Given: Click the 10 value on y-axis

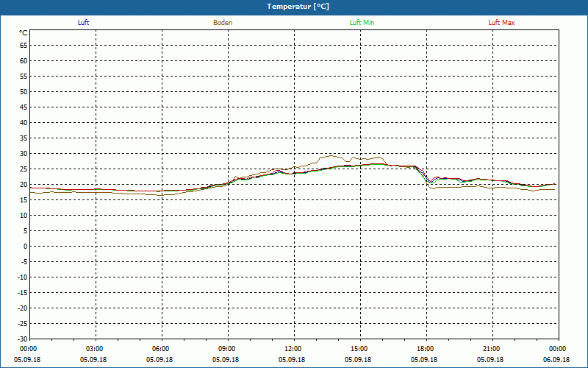Looking at the screenshot, I should tap(24, 215).
